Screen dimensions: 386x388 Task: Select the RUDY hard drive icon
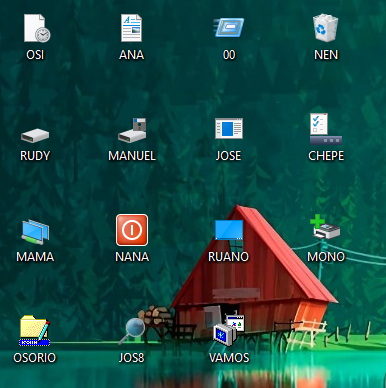click(x=35, y=136)
